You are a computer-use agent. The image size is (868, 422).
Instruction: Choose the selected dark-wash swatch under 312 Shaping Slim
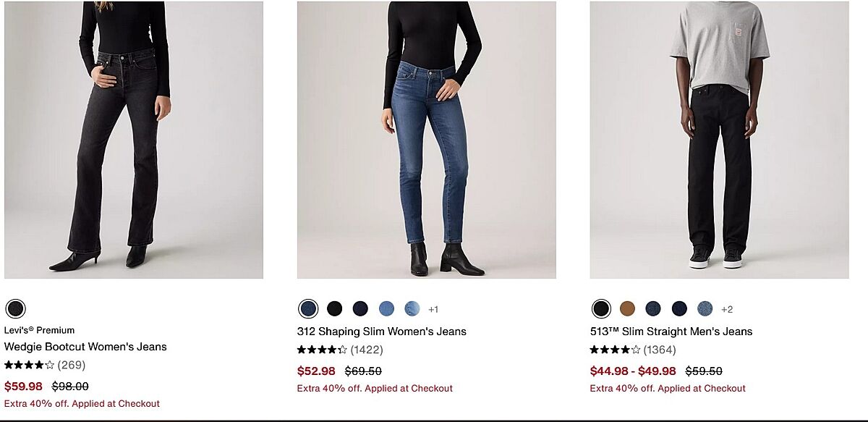(x=308, y=309)
